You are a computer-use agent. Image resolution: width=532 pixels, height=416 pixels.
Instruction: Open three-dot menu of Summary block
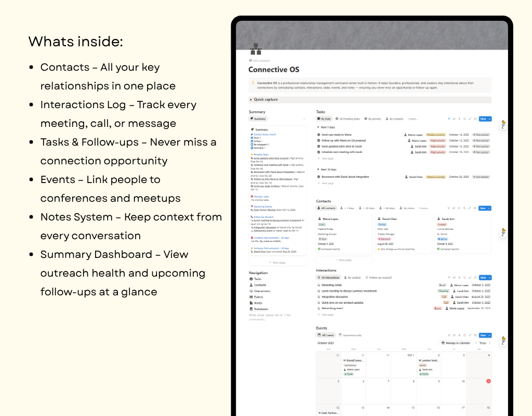tap(304, 119)
